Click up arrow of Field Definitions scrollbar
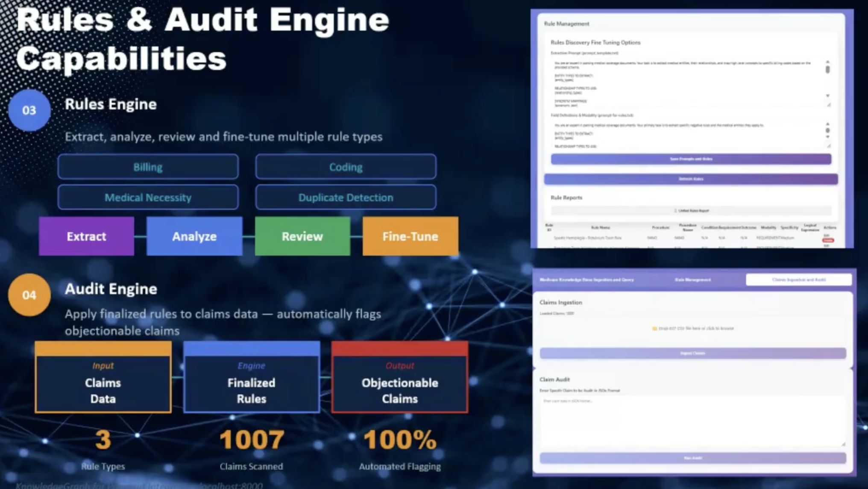This screenshot has height=489, width=868. coord(827,124)
